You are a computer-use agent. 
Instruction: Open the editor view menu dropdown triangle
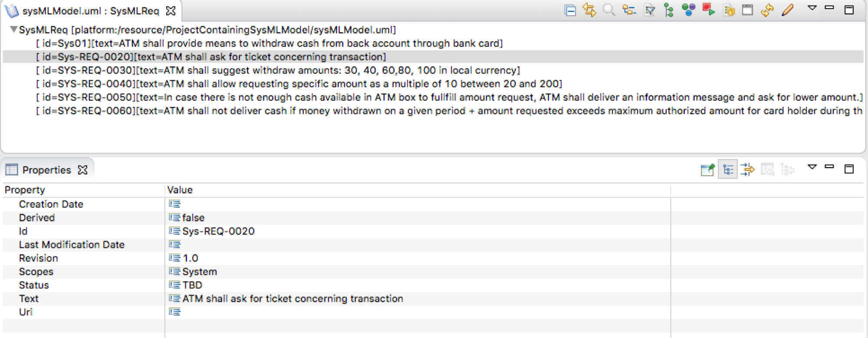[x=812, y=8]
